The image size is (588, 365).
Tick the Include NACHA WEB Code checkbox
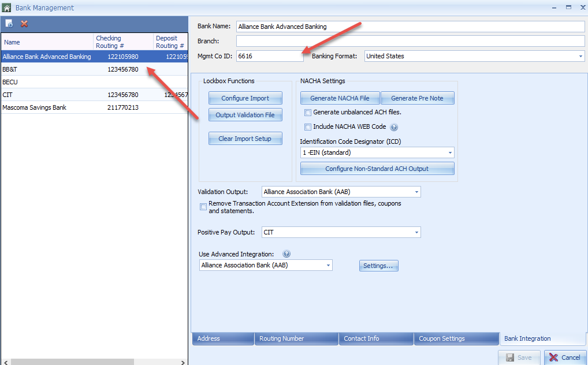click(308, 127)
